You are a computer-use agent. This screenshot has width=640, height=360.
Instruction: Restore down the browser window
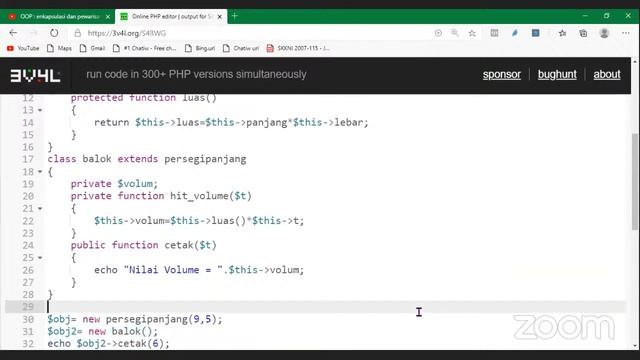tap(607, 16)
